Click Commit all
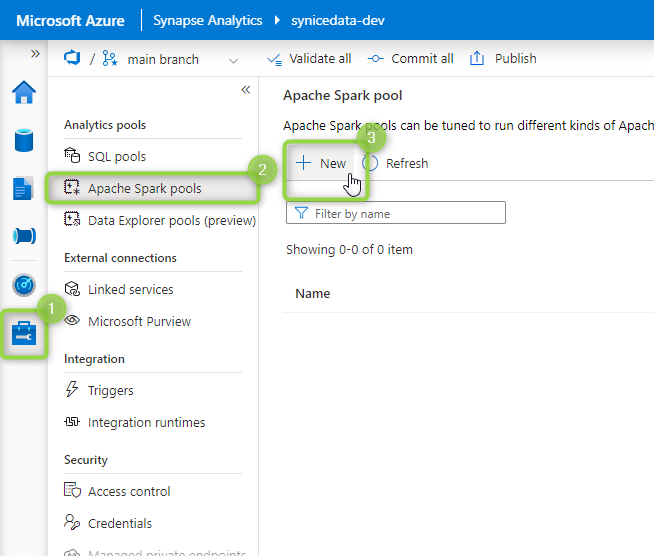The image size is (654, 556). coord(411,59)
